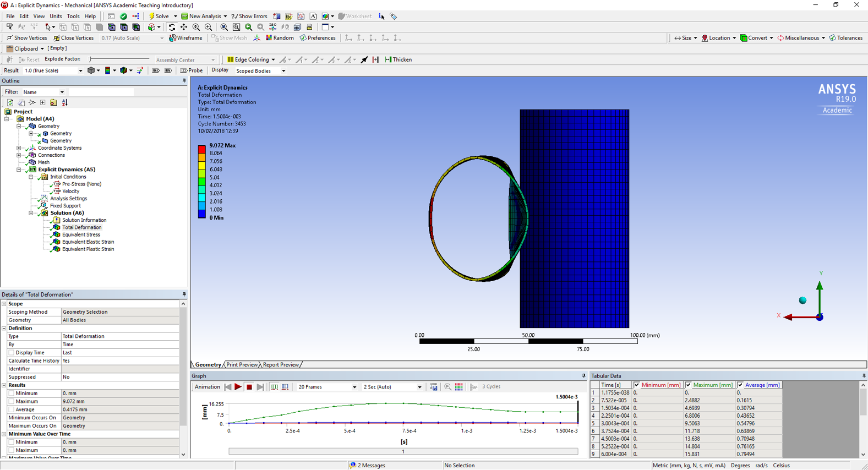Click the Refresh tree icon in Outline
Screen dimensions: 868x470
(10, 102)
